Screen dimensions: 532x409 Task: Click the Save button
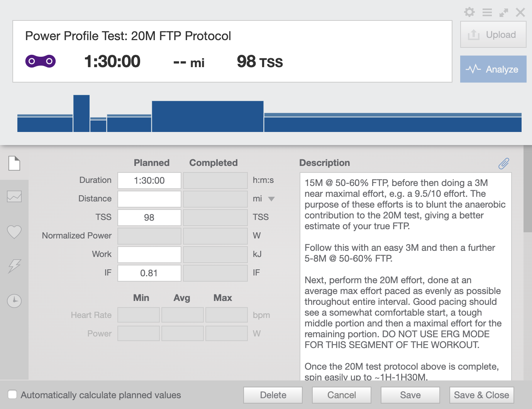pos(410,395)
